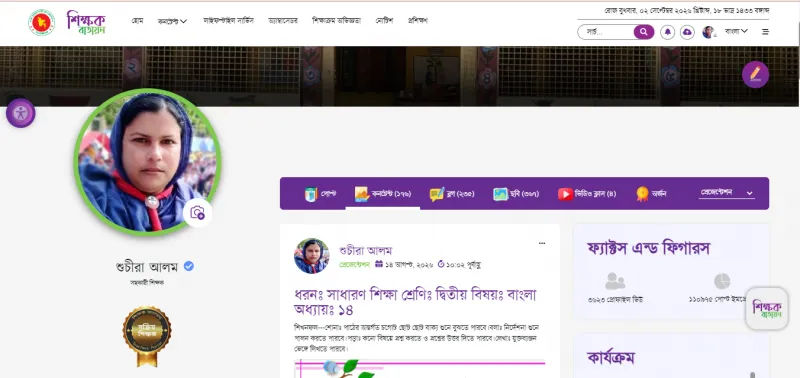Switch to the কনটেন্ট (176) tab
This screenshot has height=378, width=800.
tap(383, 194)
